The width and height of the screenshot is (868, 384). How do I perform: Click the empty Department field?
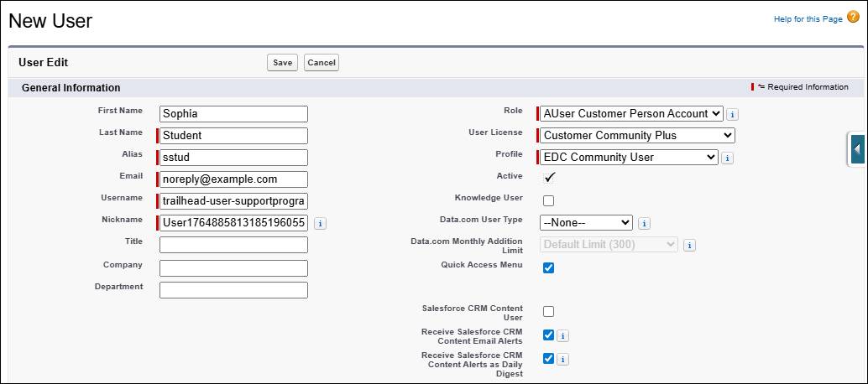coord(233,290)
